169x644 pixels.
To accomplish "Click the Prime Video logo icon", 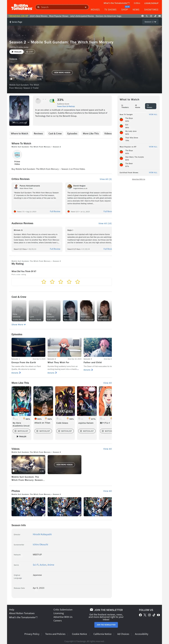I will coord(17,155).
